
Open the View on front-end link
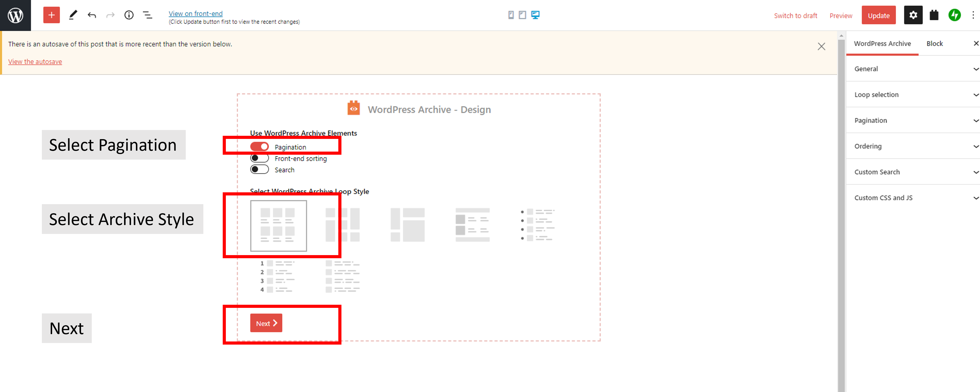tap(196, 13)
